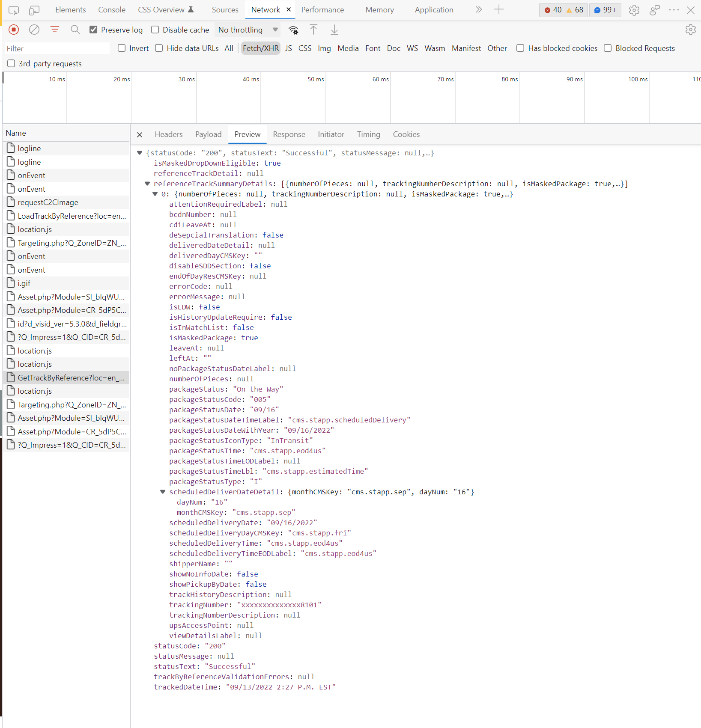The image size is (701, 728).
Task: Select the inspect element picker
Action: point(14,10)
